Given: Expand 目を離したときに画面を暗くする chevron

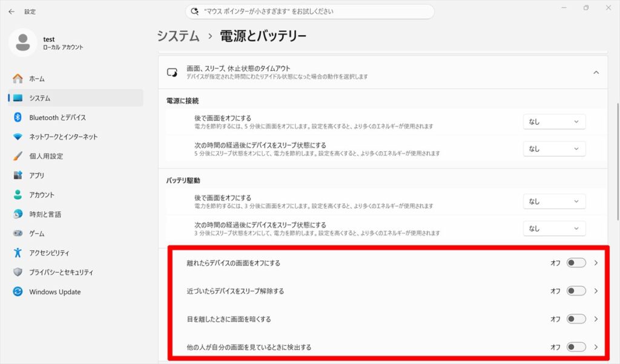Looking at the screenshot, I should pos(596,319).
